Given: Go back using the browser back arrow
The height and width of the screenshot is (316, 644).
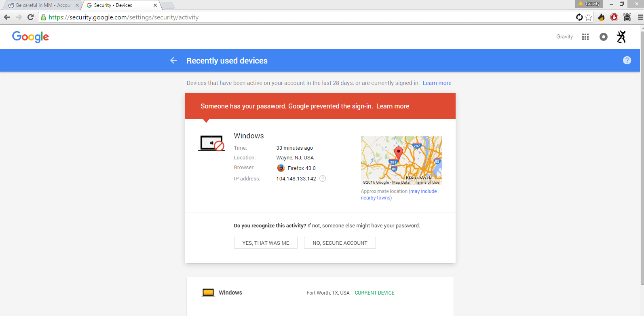Looking at the screenshot, I should click(7, 17).
